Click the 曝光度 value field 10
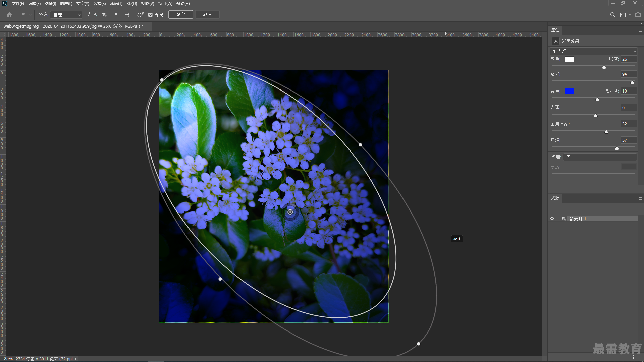 (x=629, y=91)
